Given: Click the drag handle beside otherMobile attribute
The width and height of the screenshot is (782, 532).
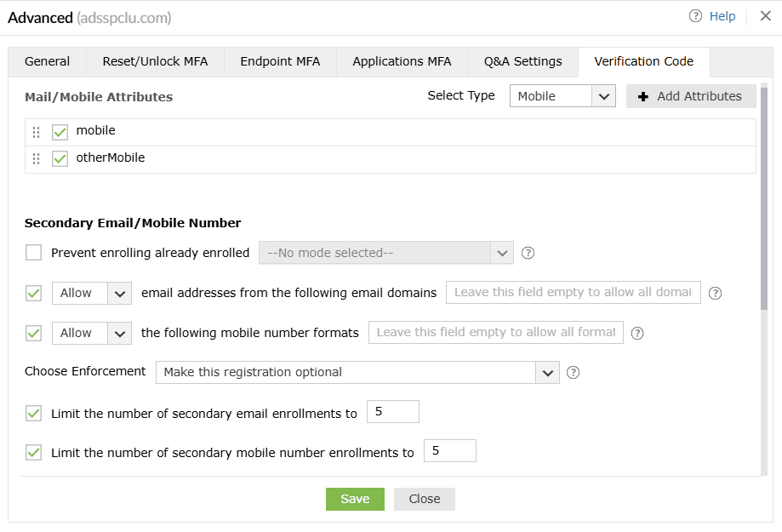Looking at the screenshot, I should click(x=35, y=158).
